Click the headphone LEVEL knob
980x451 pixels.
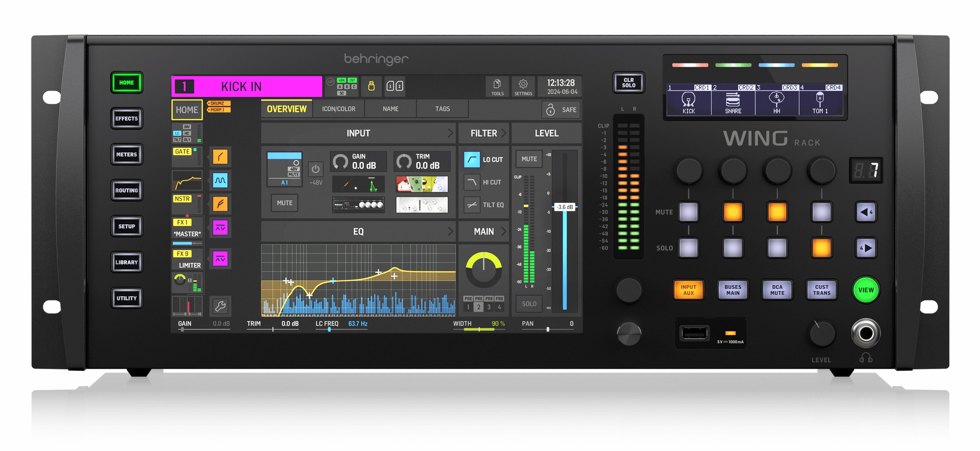point(821,334)
